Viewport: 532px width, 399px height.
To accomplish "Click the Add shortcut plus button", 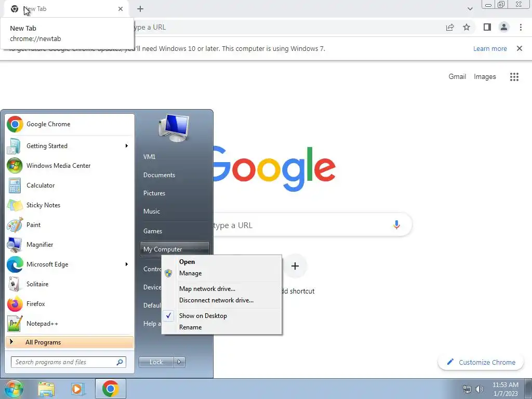I will coord(295,266).
